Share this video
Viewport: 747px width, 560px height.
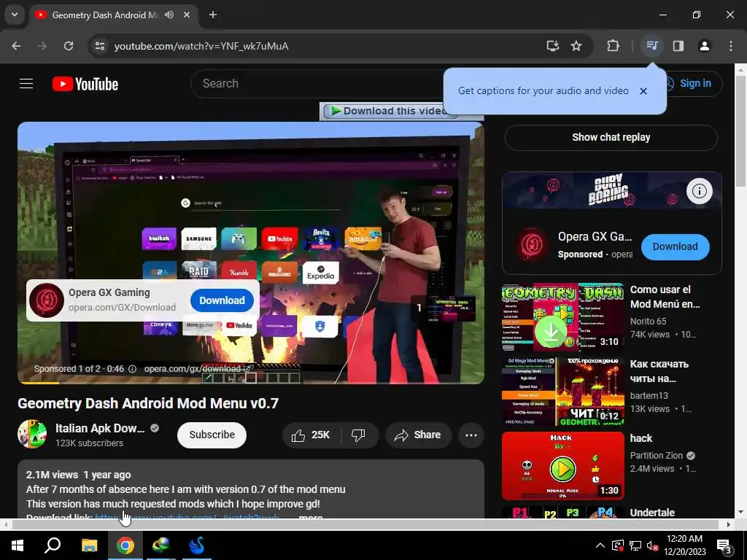click(x=418, y=435)
